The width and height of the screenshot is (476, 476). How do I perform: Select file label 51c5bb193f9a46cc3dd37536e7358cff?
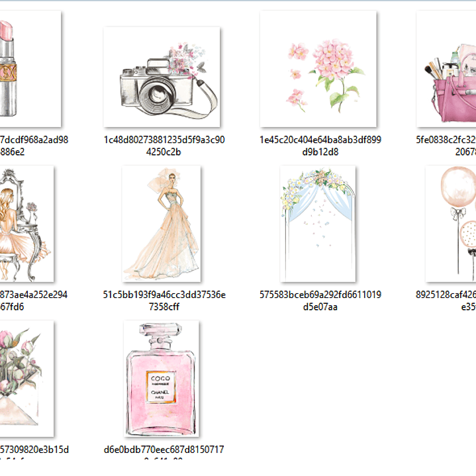(164, 301)
